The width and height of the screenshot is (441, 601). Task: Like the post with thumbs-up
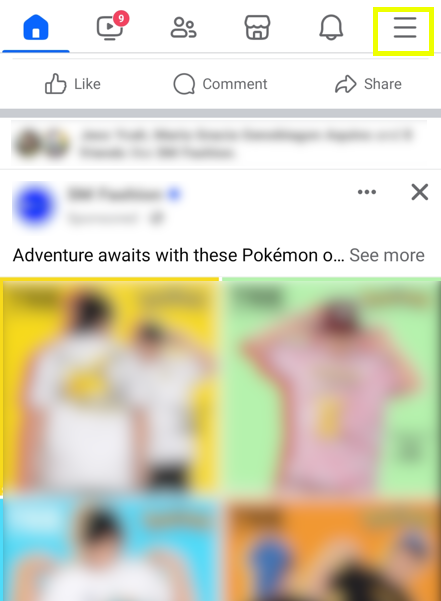coord(72,84)
